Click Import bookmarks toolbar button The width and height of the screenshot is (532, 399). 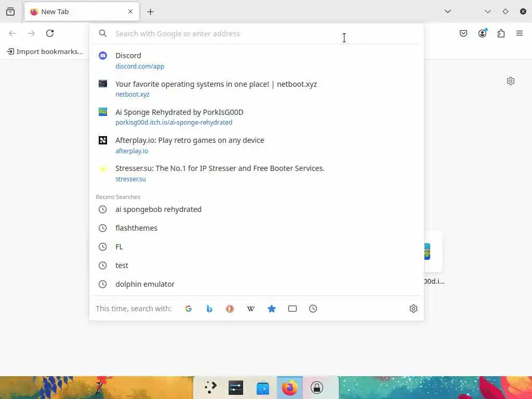(x=45, y=51)
